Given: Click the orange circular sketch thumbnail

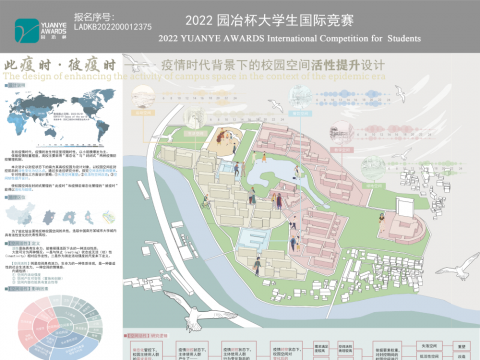Looking at the screenshot, I should point(143,97).
